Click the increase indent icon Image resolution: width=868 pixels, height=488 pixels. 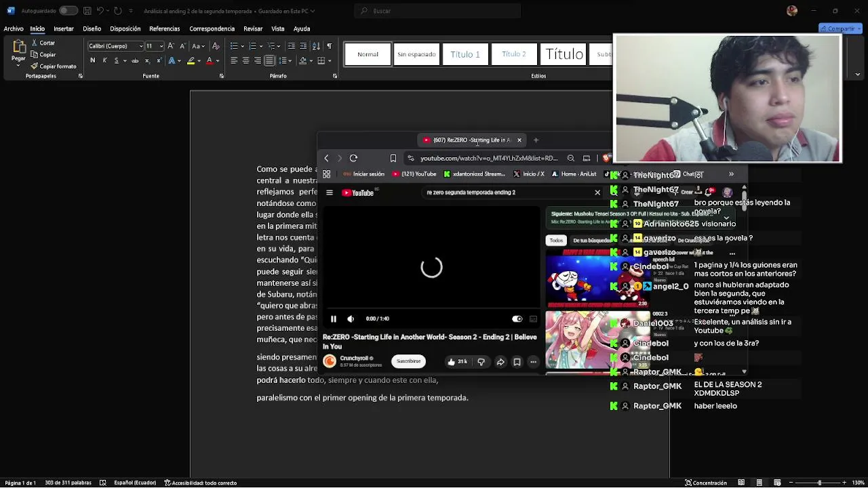pyautogui.click(x=303, y=46)
